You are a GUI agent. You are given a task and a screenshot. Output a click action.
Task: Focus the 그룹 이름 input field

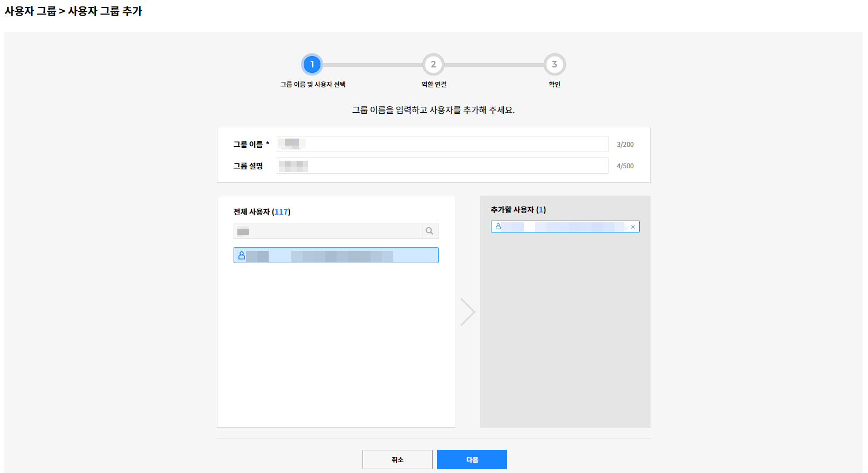[442, 144]
